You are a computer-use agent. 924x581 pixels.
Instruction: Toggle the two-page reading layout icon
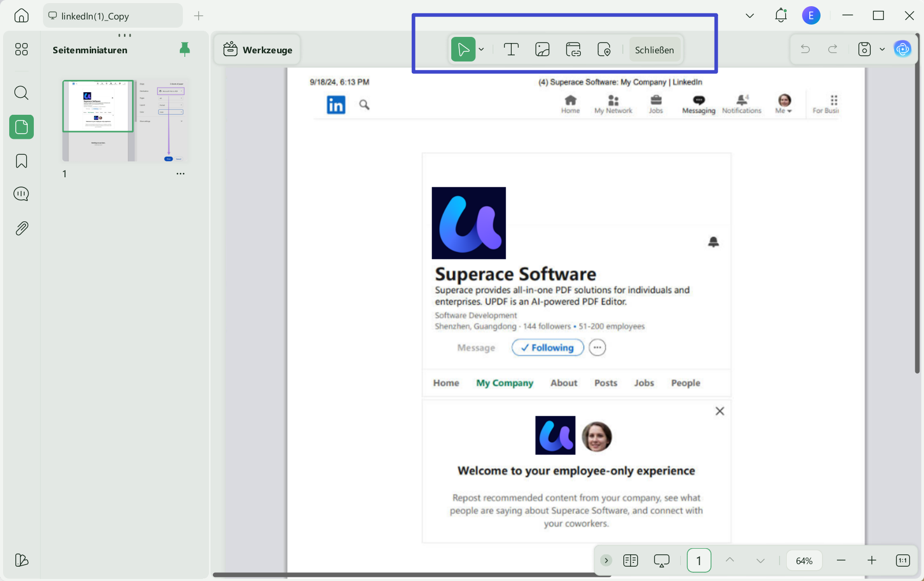coord(631,561)
